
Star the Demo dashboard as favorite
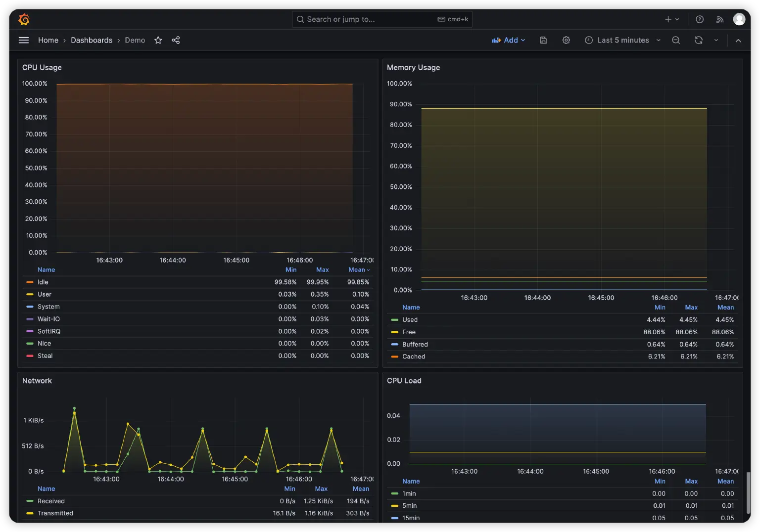158,40
